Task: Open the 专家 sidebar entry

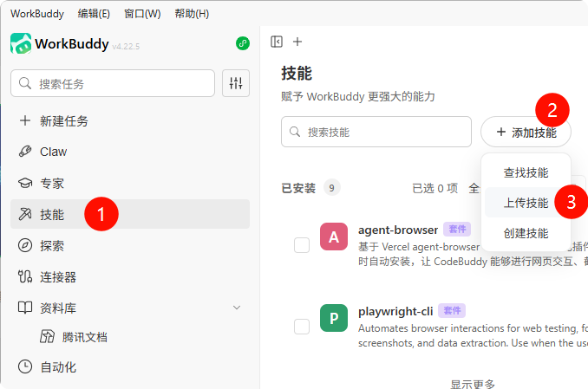Action: click(130, 183)
